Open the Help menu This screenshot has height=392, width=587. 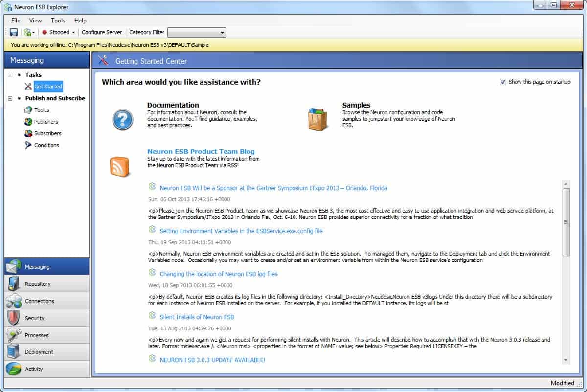80,21
